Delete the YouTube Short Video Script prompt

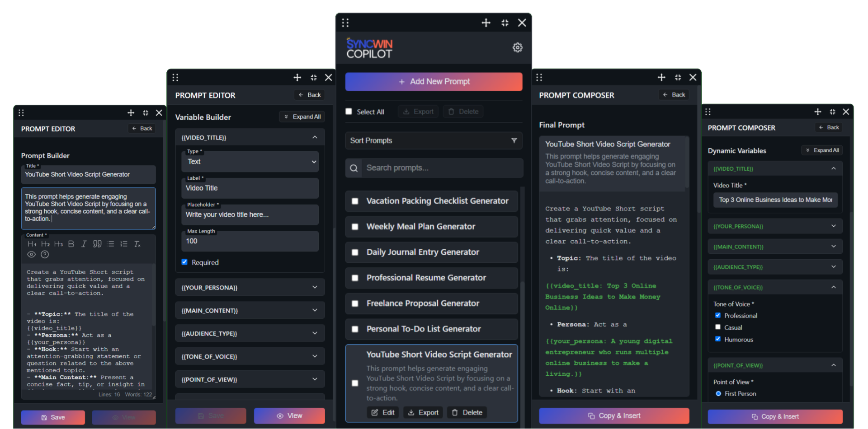point(467,412)
